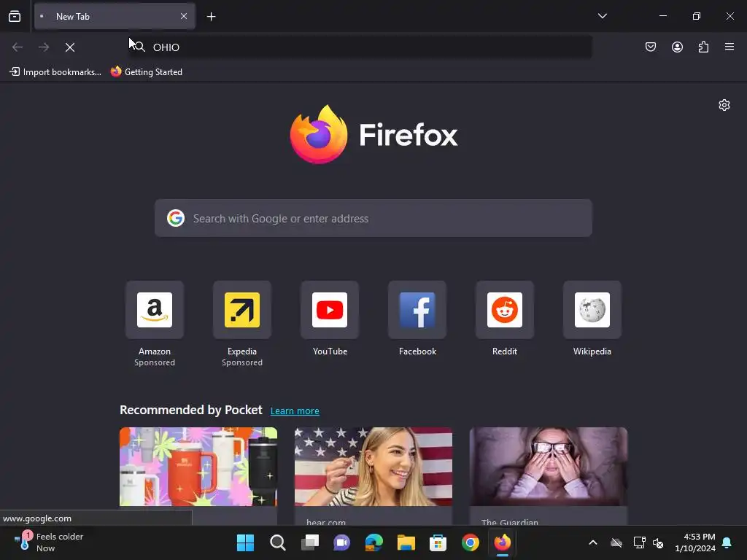Screen dimensions: 747x560
Task: Click the Firefox taskbar icon
Action: [x=502, y=542]
